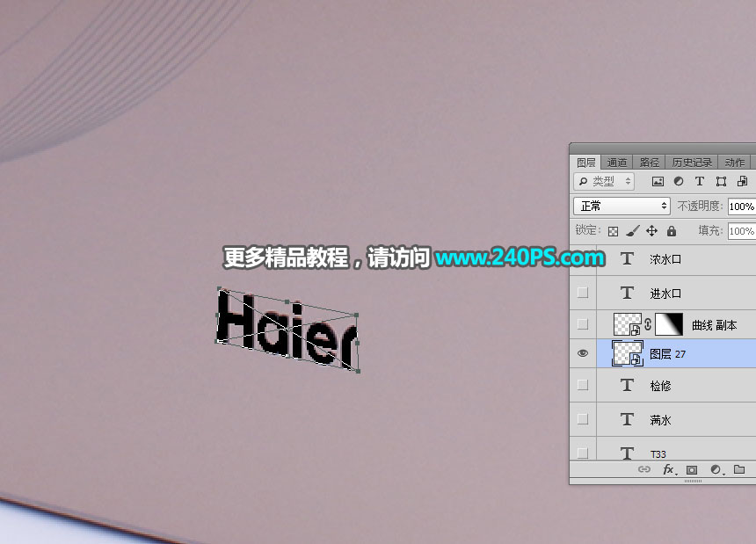
Task: Switch to the 通道 tab
Action: [x=616, y=163]
